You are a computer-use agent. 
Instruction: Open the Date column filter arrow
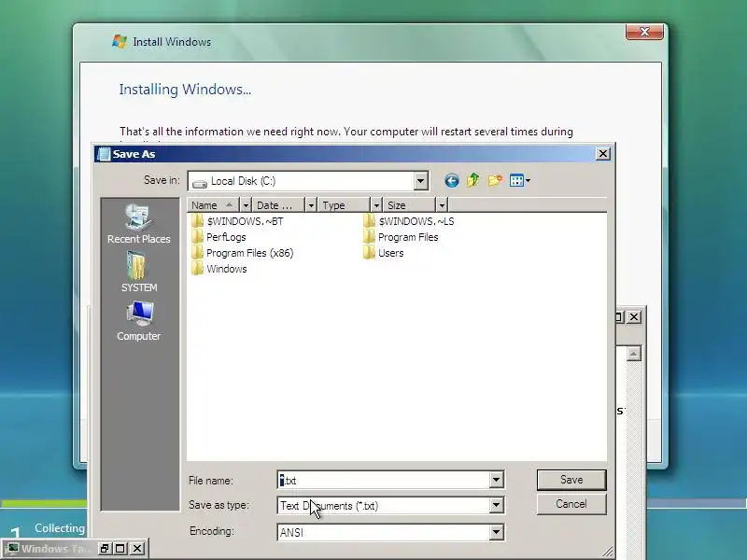(311, 205)
